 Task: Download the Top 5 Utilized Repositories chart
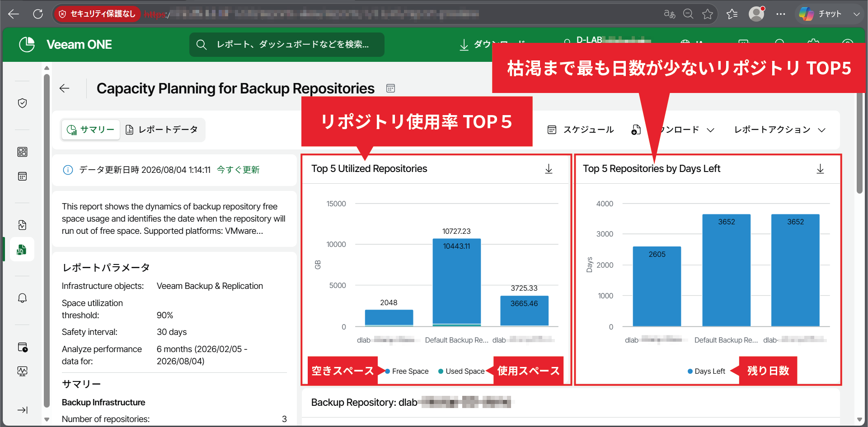[x=549, y=169]
